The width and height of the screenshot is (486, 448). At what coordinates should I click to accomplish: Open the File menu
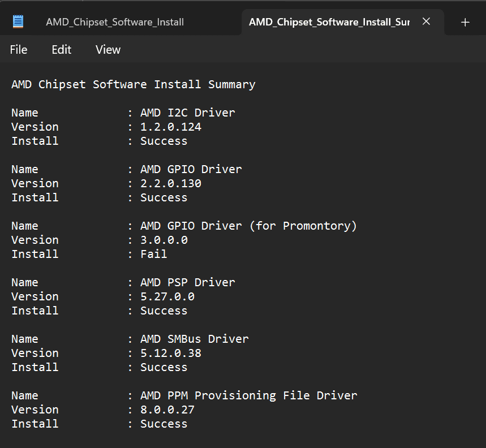19,50
